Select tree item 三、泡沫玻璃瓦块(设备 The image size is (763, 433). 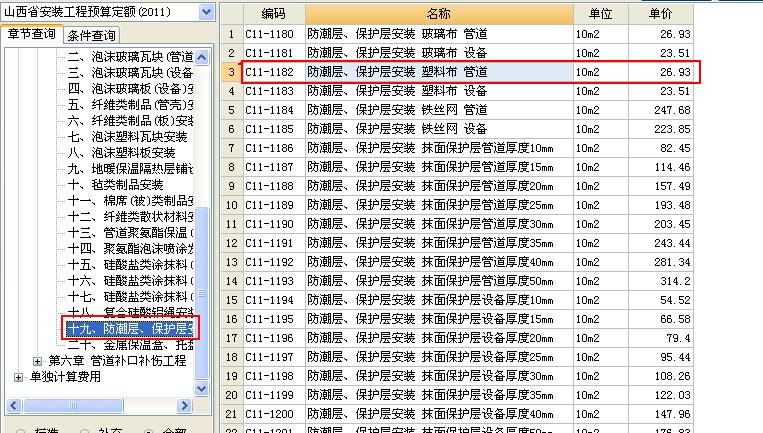coord(130,73)
